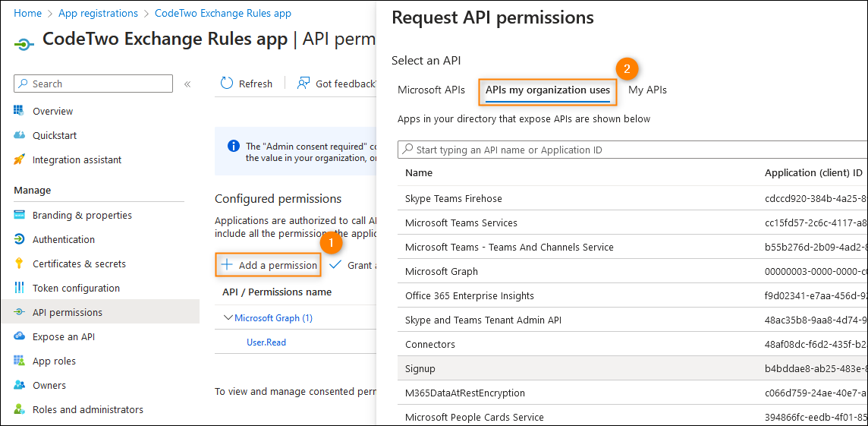Click the Home breadcrumb link
Image resolution: width=868 pixels, height=426 pixels.
pyautogui.click(x=27, y=13)
